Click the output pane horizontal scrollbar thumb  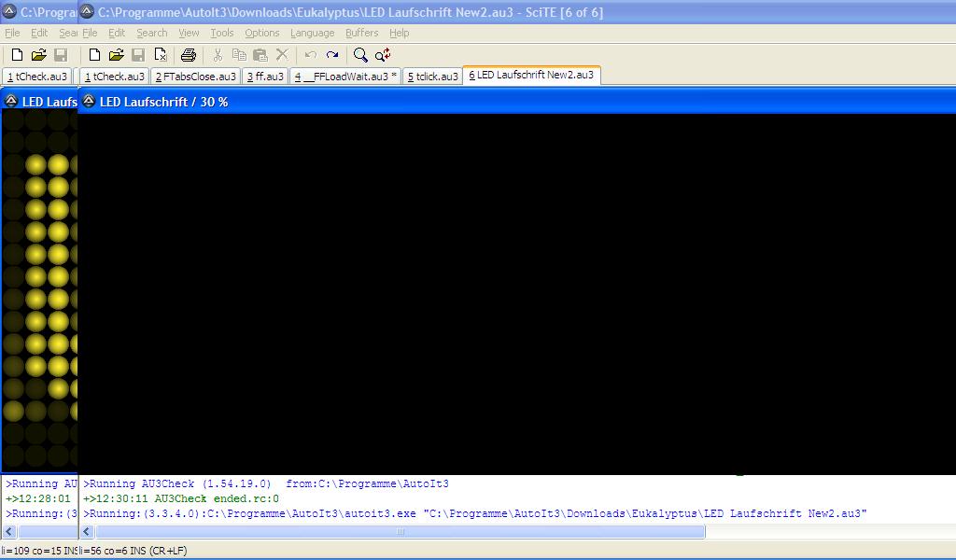tap(400, 532)
